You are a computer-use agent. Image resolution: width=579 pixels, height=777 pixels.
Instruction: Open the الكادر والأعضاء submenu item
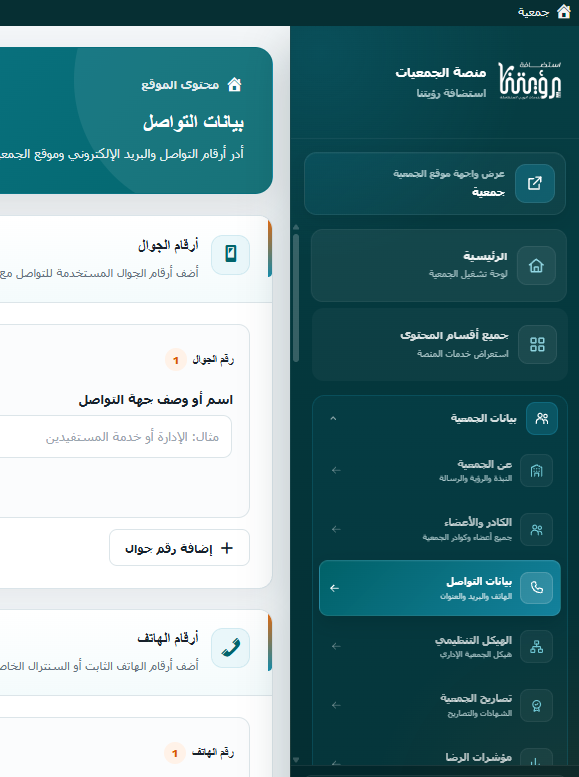[440, 530]
